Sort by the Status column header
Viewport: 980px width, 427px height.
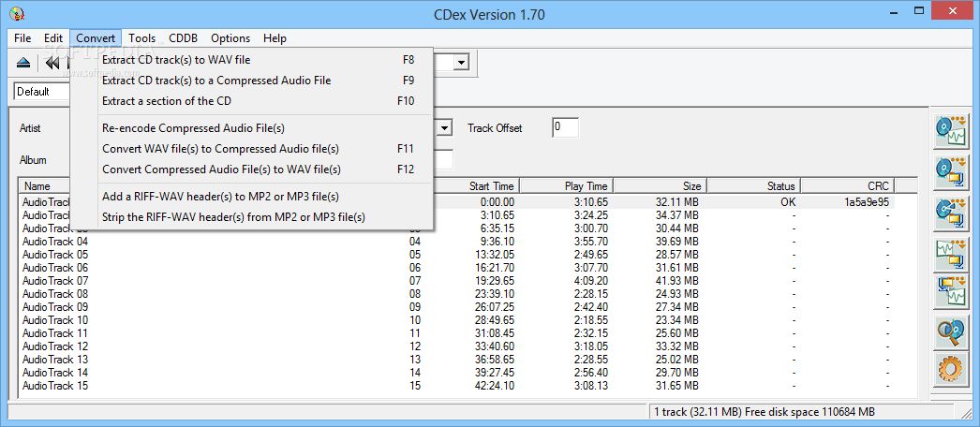pos(754,186)
